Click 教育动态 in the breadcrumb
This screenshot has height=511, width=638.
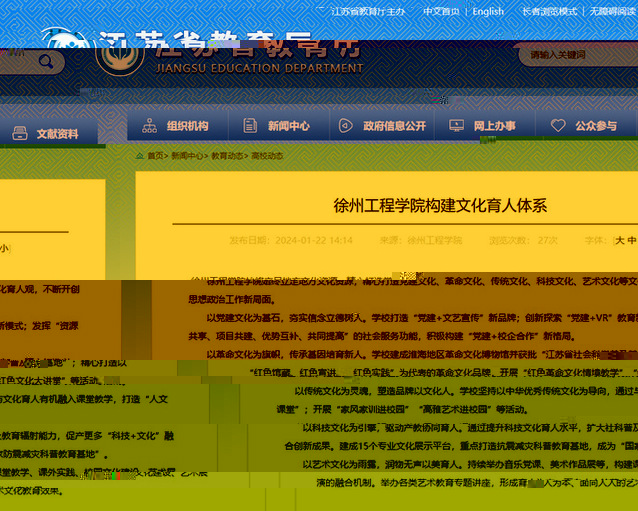click(226, 156)
